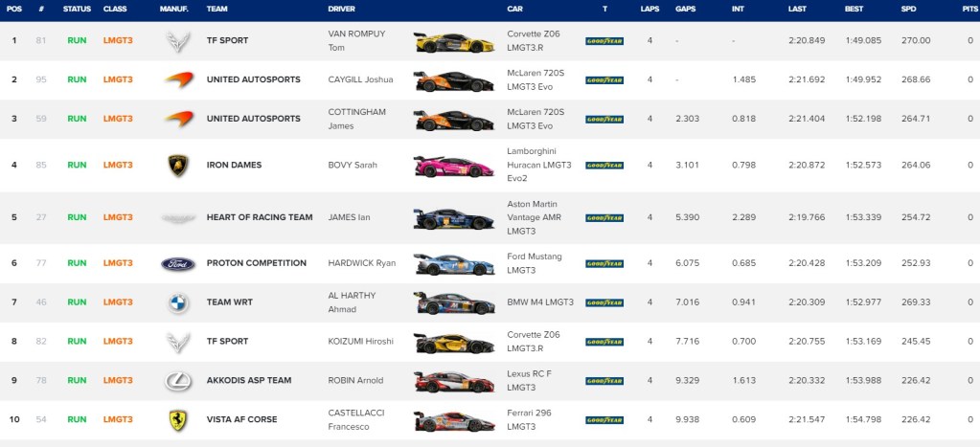Click the McLaren logo in COTTINGHAM James's row

(x=178, y=119)
